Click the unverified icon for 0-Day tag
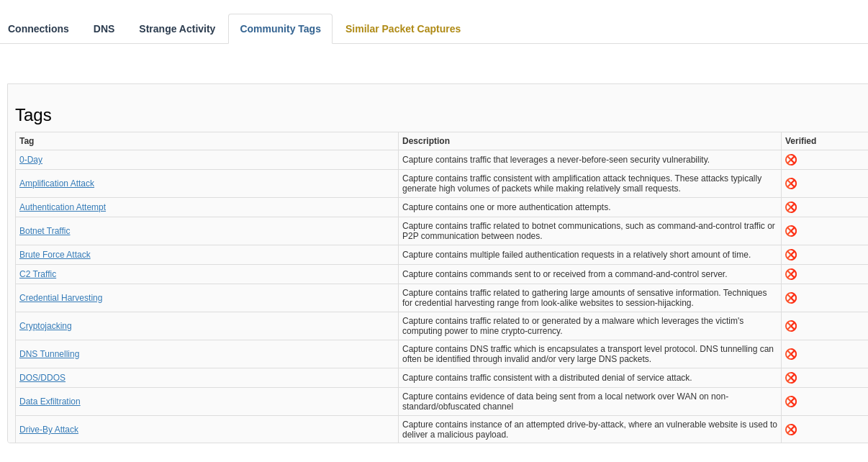 (x=791, y=160)
